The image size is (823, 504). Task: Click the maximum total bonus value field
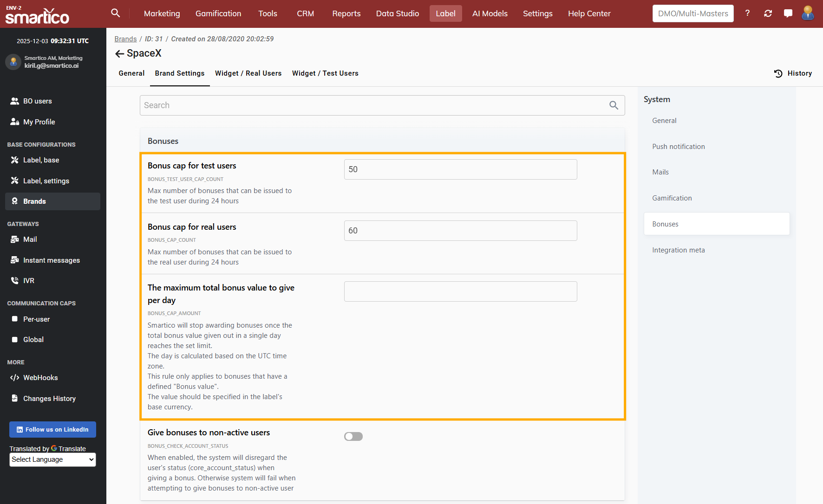460,291
